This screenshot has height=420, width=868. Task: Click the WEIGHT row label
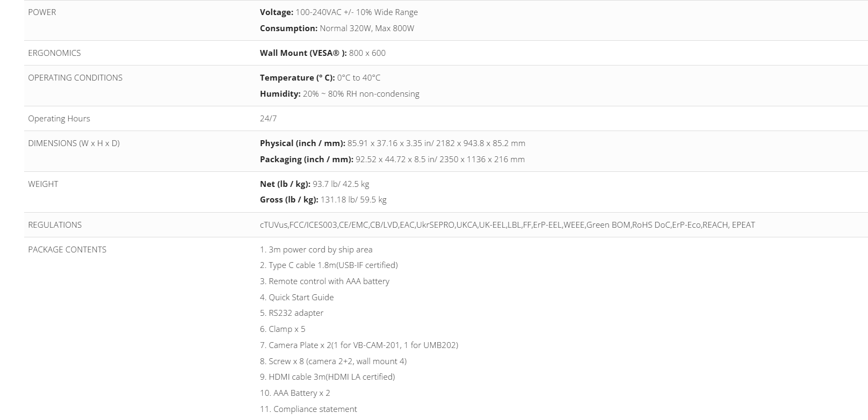[x=43, y=184]
